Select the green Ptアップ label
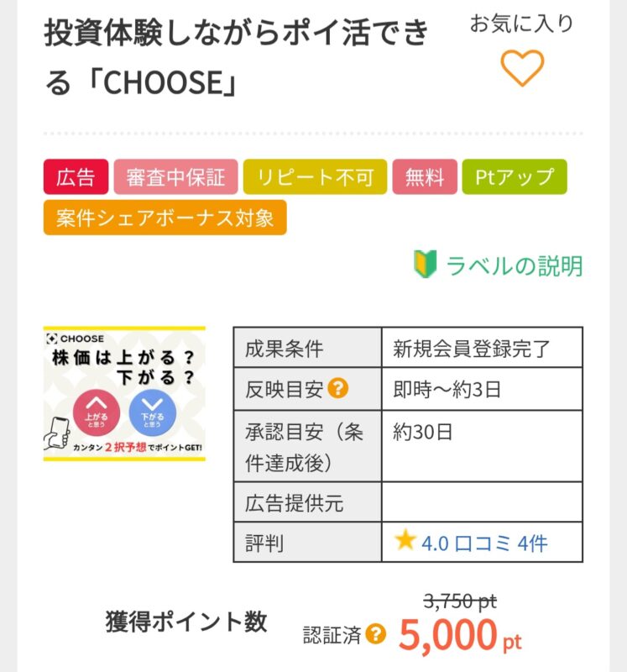The image size is (627, 672). pyautogui.click(x=515, y=177)
